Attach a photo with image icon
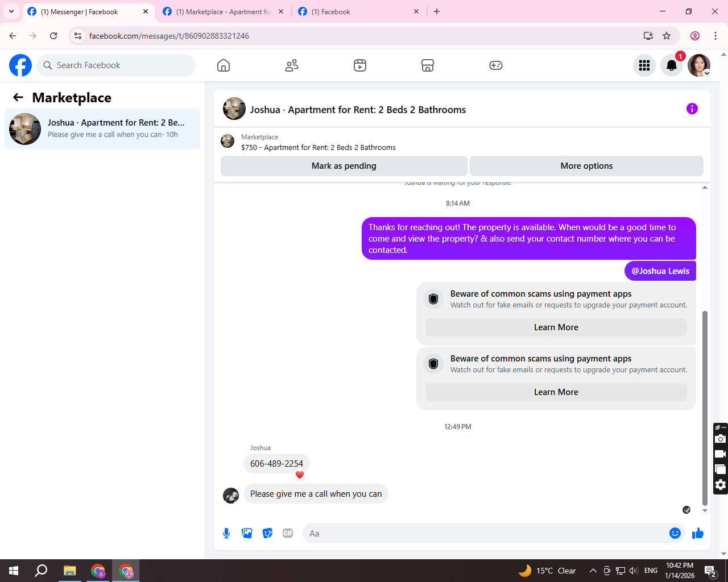 tap(247, 533)
